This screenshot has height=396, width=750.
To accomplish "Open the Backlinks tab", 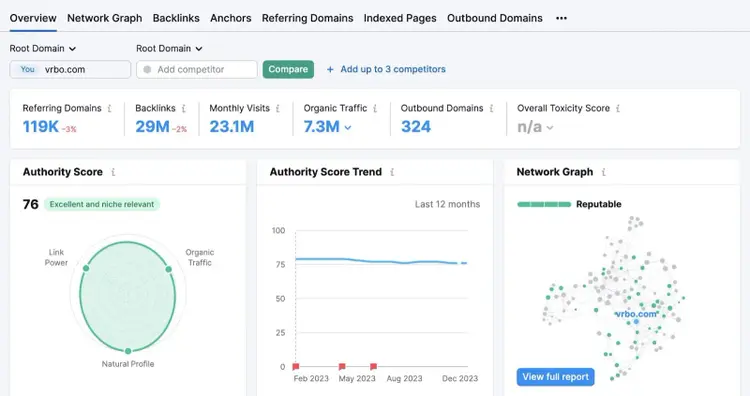I will tap(176, 18).
